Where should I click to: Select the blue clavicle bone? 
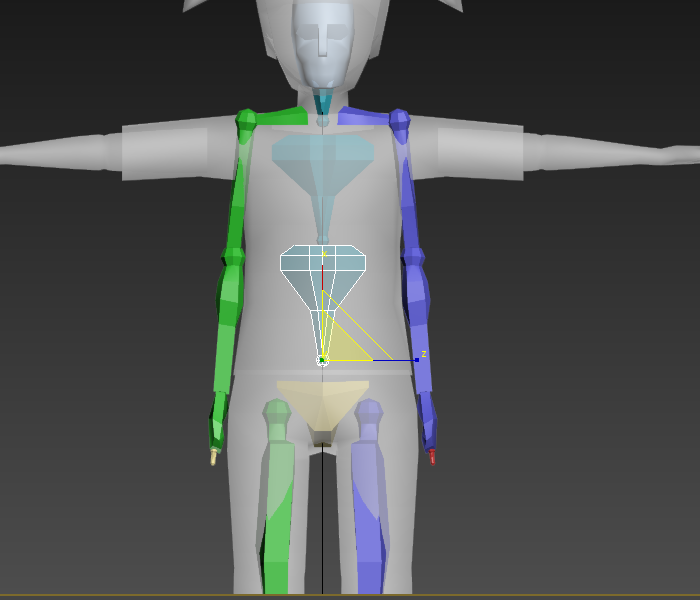[x=364, y=117]
